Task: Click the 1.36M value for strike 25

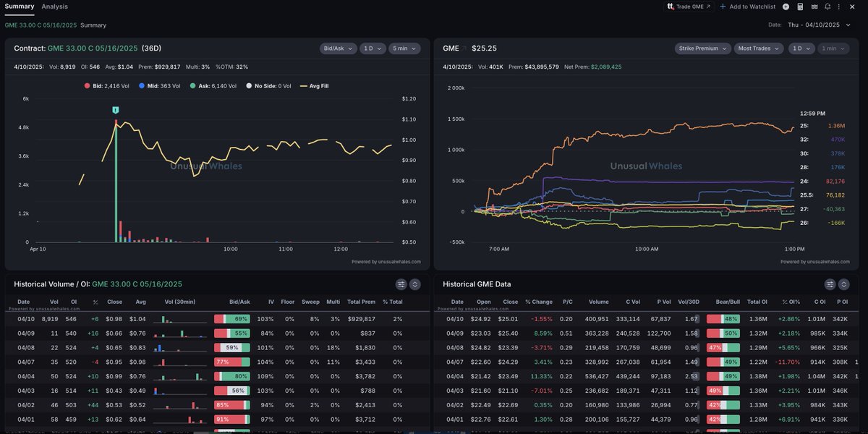Action: (x=836, y=126)
